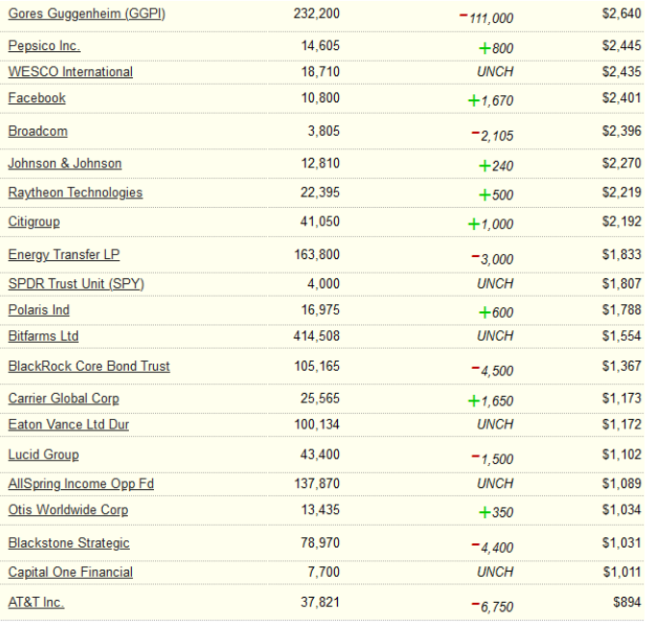Click the Polaris Ind link

click(x=39, y=310)
